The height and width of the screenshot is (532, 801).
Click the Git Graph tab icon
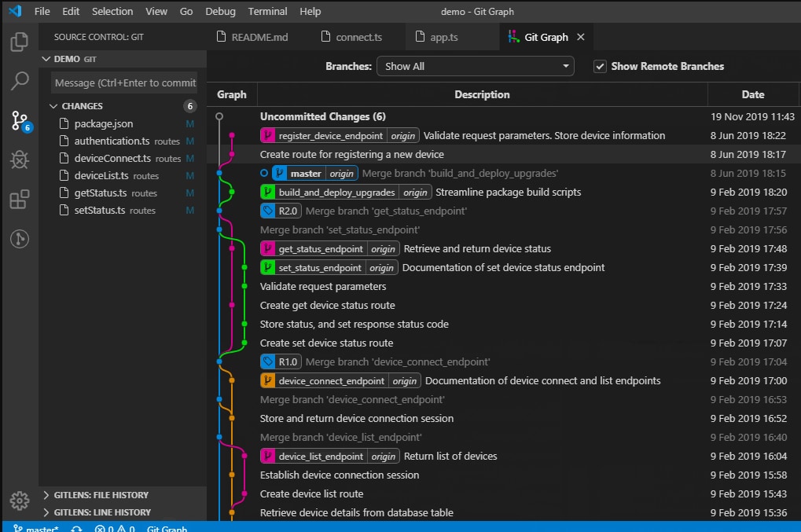(x=513, y=37)
